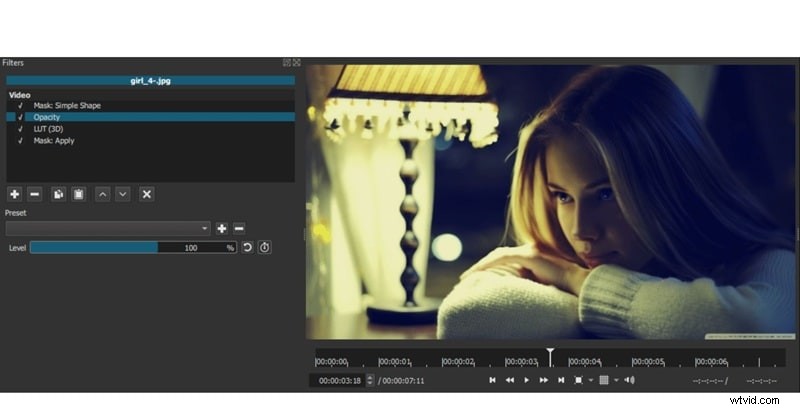This screenshot has height=410, width=800.
Task: Click the 00:00:01 mark on the ruler
Action: coord(394,362)
